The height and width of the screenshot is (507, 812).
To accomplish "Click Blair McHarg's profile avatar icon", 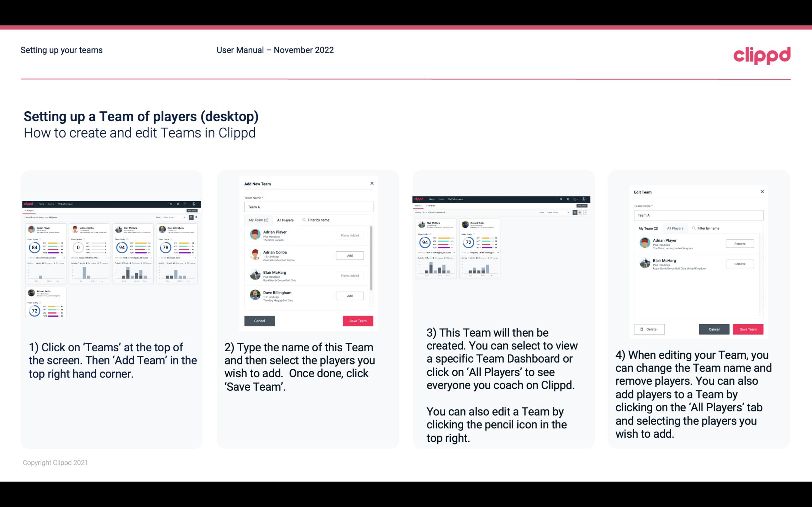I will (255, 274).
